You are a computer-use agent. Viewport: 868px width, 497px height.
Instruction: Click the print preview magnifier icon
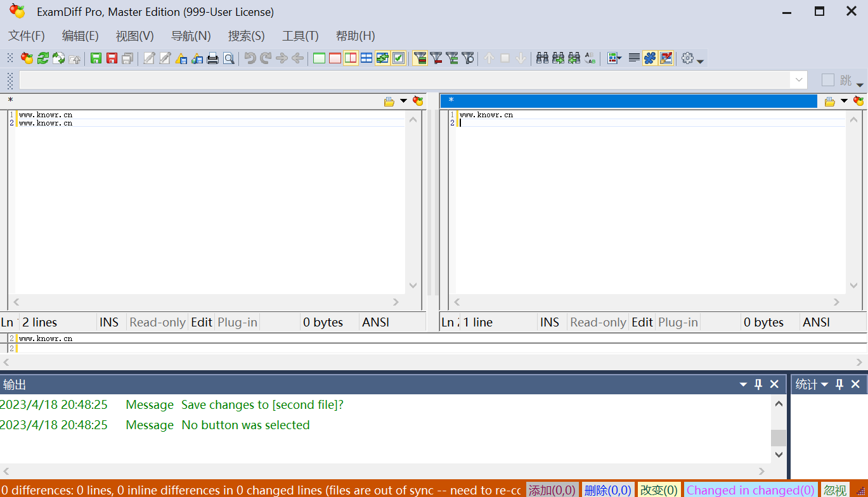(x=229, y=58)
